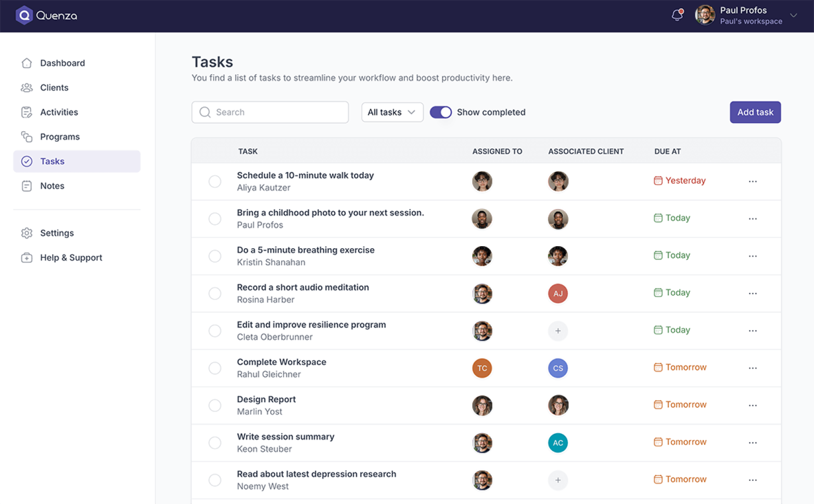Go to Programs in the sidebar
The height and width of the screenshot is (504, 814).
click(x=60, y=137)
